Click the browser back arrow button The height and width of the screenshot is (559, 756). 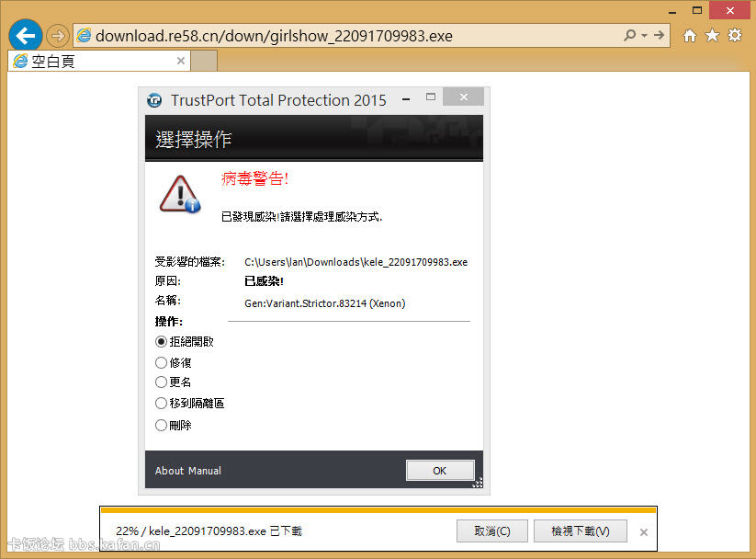(x=25, y=35)
